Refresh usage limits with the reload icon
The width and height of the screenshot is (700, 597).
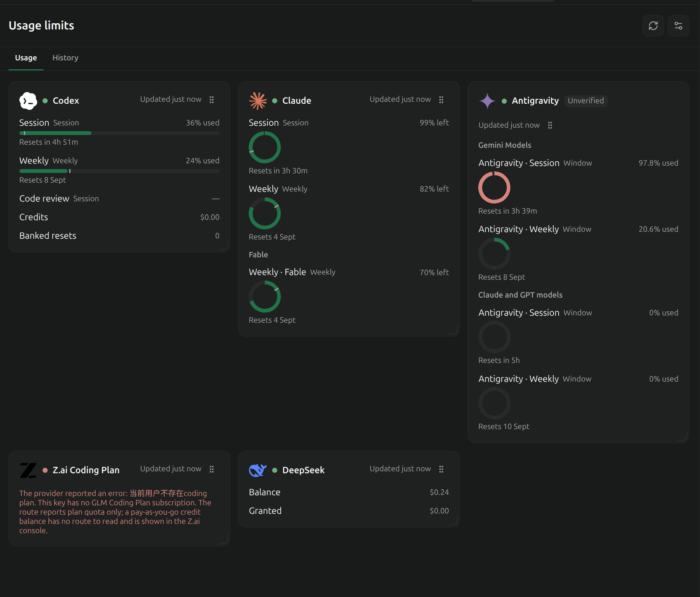(x=653, y=26)
